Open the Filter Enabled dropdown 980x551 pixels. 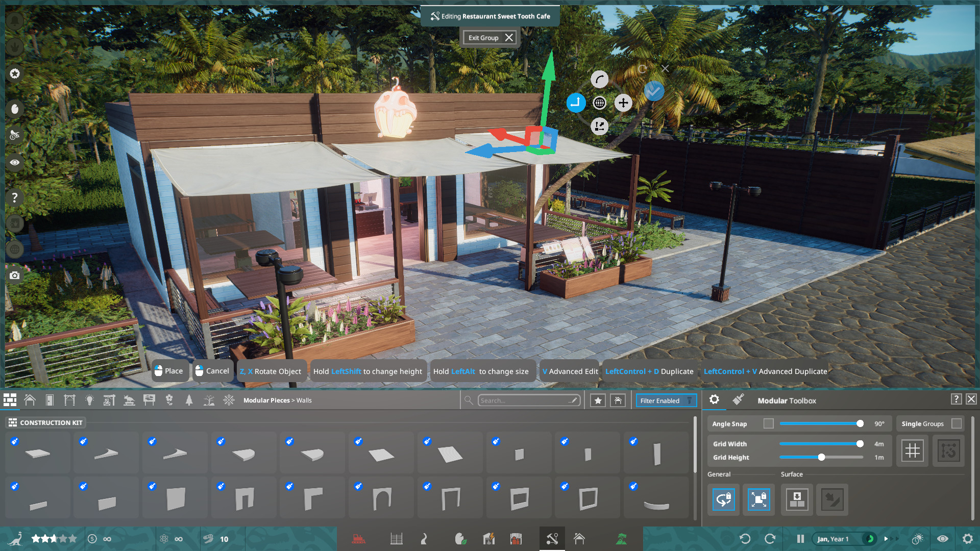(666, 400)
